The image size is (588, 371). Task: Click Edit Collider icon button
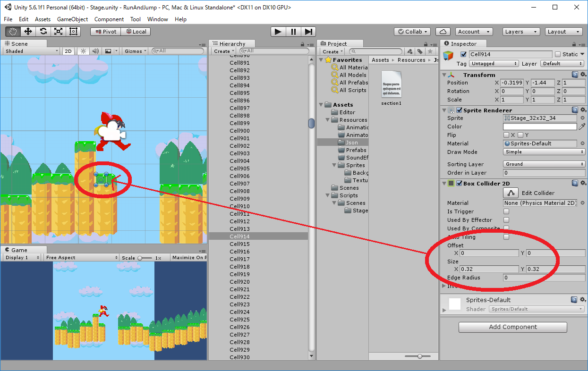point(511,193)
